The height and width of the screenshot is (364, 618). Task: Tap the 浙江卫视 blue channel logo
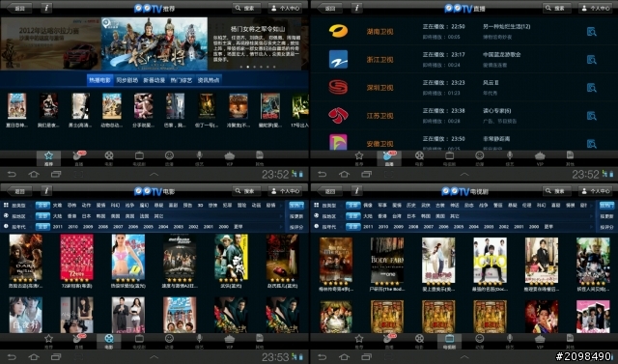click(x=338, y=59)
